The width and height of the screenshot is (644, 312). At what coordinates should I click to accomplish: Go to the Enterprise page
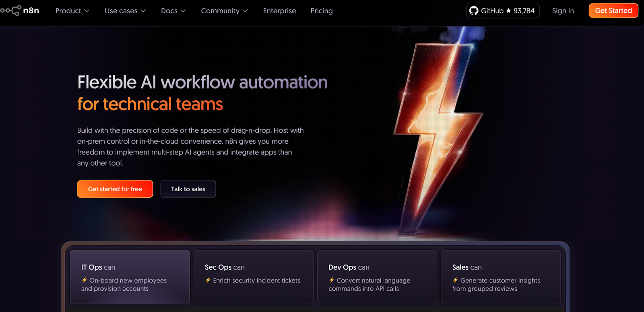pos(279,11)
